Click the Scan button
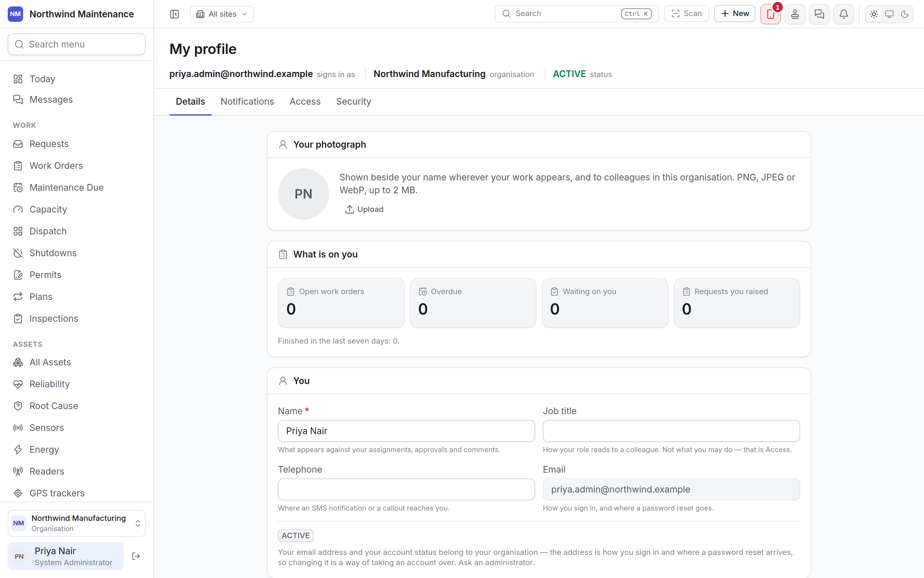 pyautogui.click(x=687, y=13)
